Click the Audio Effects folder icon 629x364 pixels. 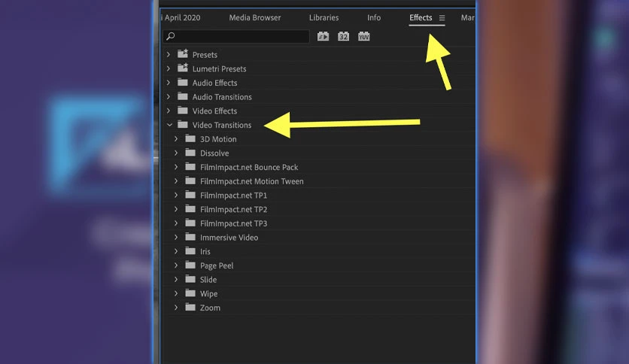(183, 82)
